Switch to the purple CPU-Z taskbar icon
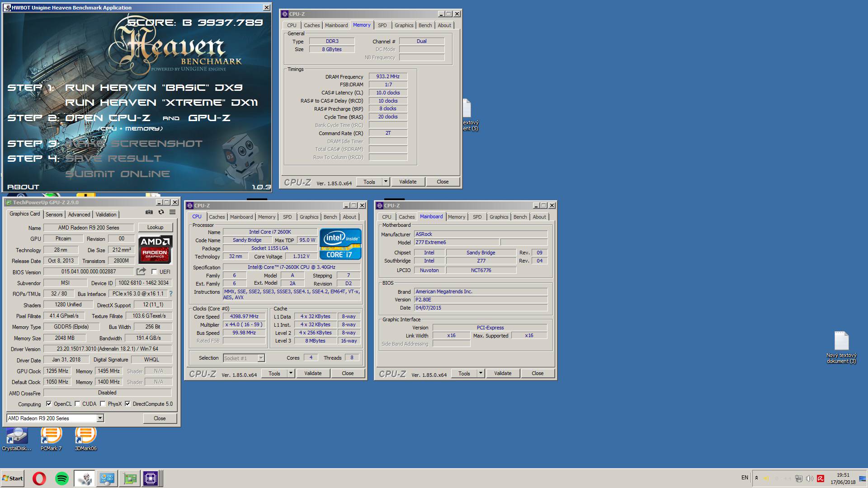The height and width of the screenshot is (488, 868). (x=151, y=479)
